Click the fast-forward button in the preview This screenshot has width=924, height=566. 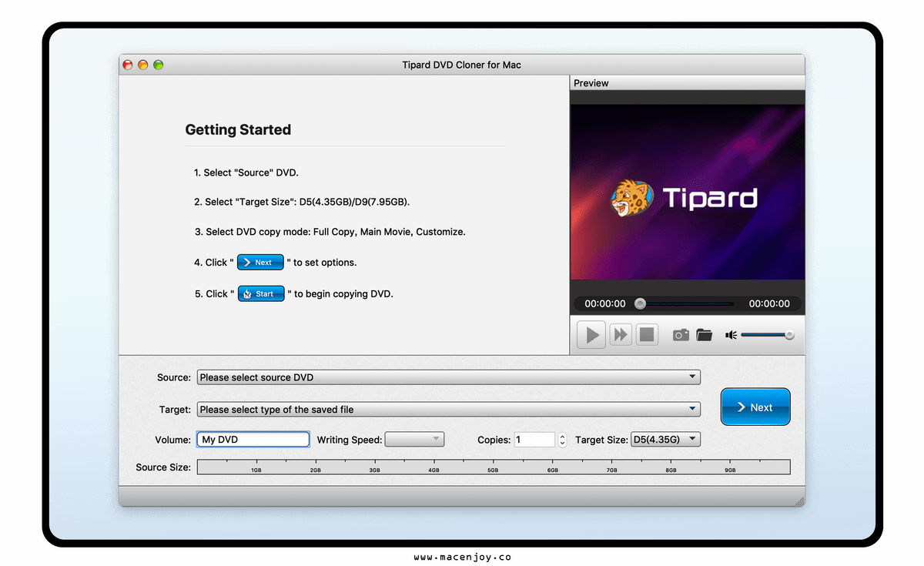[621, 335]
